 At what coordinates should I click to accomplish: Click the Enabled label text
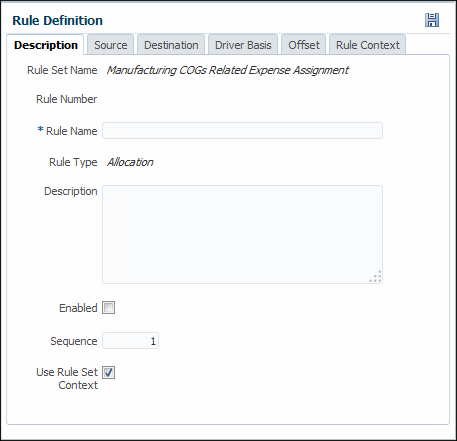[78, 308]
